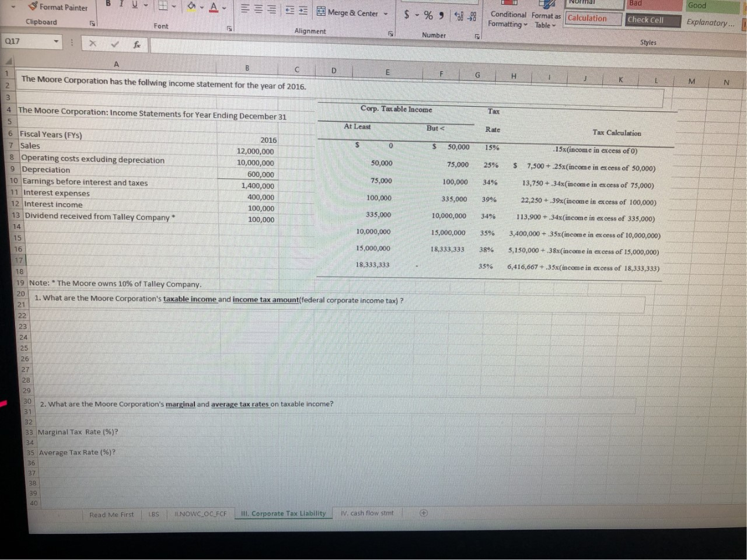Increase decimal places

pos(459,16)
